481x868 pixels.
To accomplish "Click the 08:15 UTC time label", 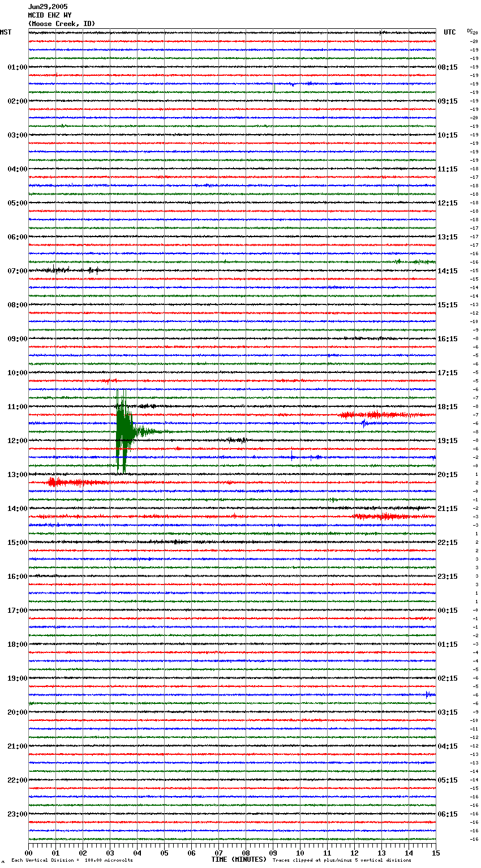I will coord(448,67).
